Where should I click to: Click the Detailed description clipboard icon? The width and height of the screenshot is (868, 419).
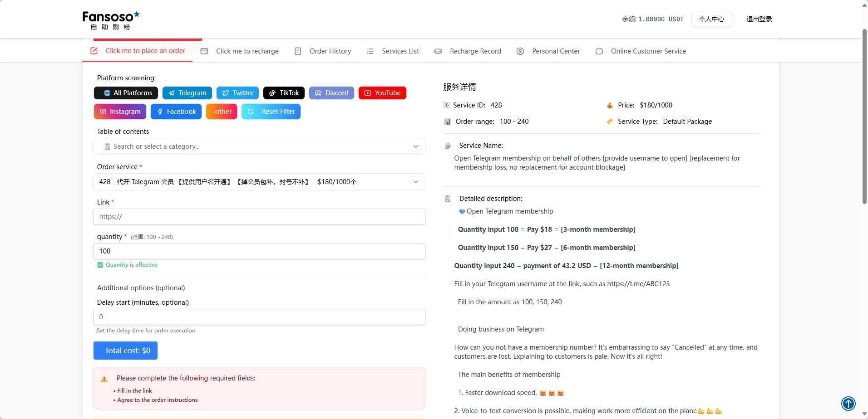(448, 199)
